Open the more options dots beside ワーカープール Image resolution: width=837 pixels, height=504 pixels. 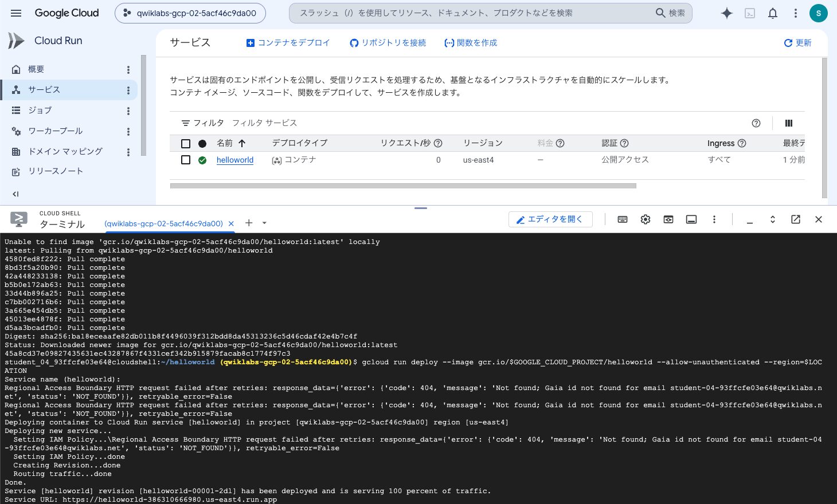tap(128, 132)
